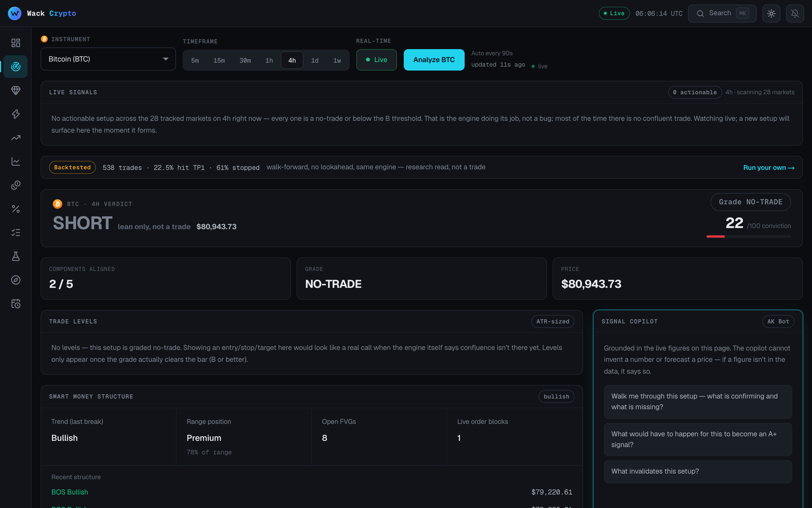812x508 pixels.
Task: Open the trending-up arrow icon in sidebar
Action: pos(16,138)
